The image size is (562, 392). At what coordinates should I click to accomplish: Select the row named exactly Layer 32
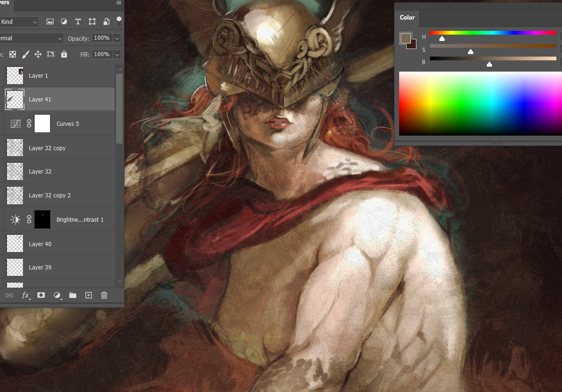tap(59, 171)
